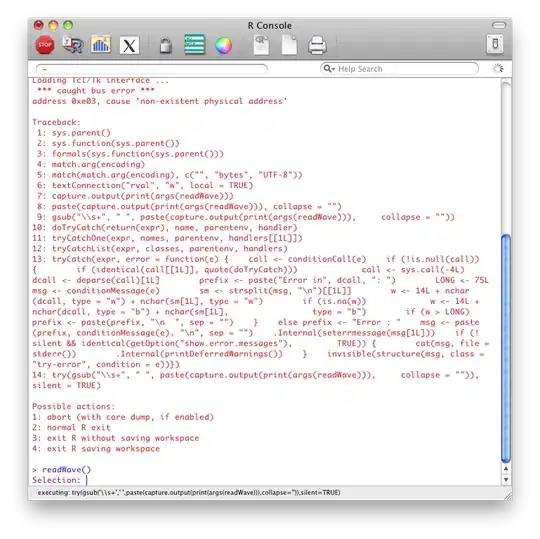The height and width of the screenshot is (539, 540).
Task: Focus the Help Search field
Action: point(399,69)
